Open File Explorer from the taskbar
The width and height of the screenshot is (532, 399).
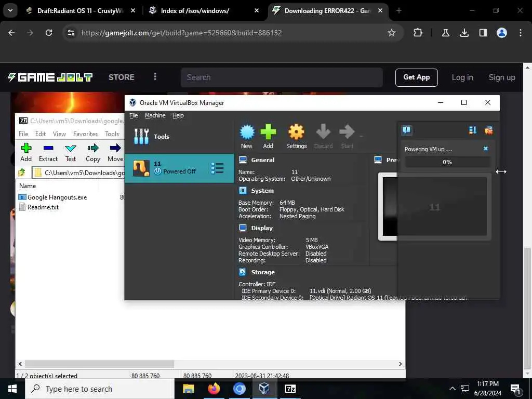[x=188, y=389]
